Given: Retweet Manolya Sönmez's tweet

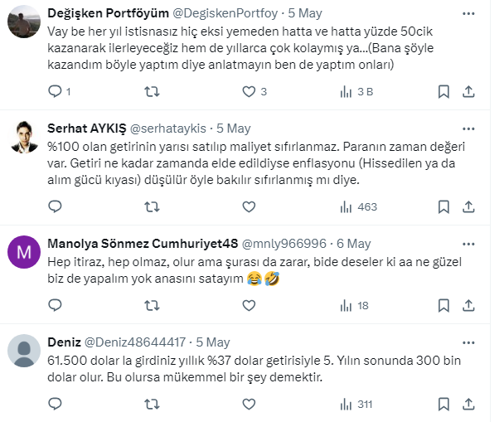Looking at the screenshot, I should tap(152, 306).
